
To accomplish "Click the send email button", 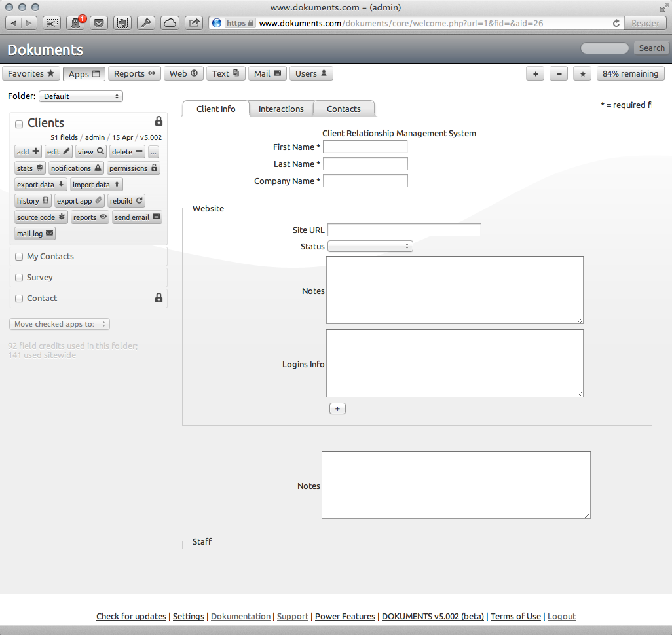I will tap(137, 217).
